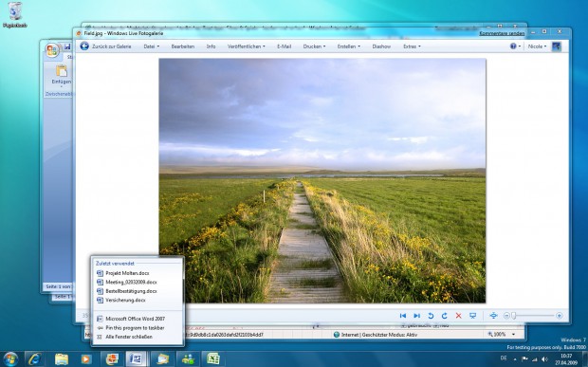Image resolution: width=588 pixels, height=367 pixels.
Task: Click the zoom slider handle in Fotogalerie
Action: point(514,316)
